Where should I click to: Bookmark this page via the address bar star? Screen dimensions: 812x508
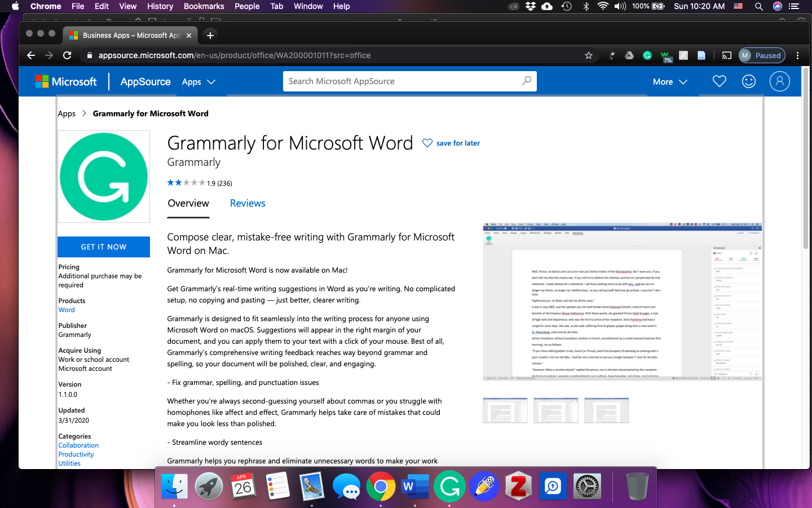[588, 55]
